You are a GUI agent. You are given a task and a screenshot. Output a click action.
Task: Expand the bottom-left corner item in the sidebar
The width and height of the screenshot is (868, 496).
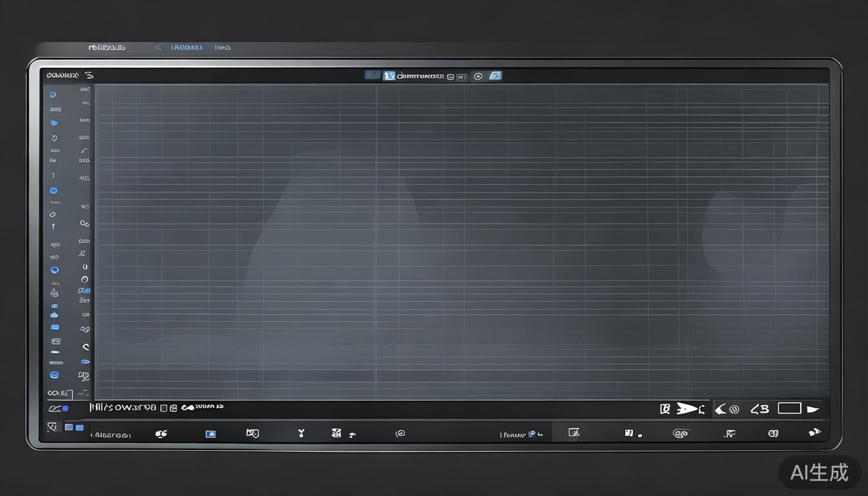pos(59,393)
